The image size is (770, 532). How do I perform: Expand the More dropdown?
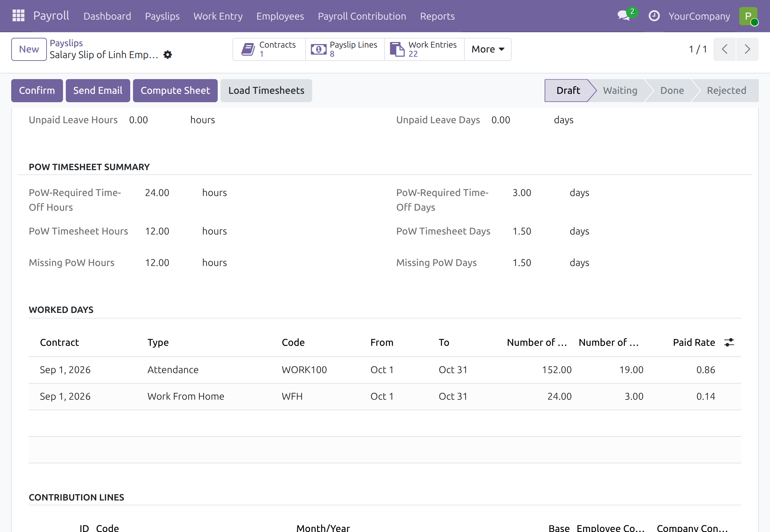pos(488,49)
